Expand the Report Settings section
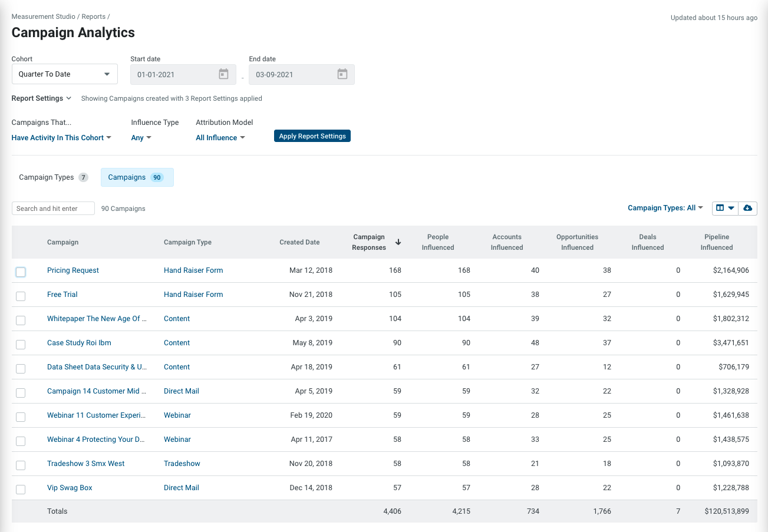Image resolution: width=768 pixels, height=532 pixels. click(41, 98)
